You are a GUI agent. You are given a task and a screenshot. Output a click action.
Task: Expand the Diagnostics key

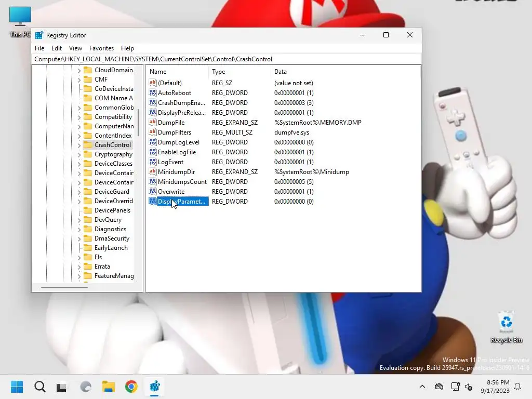click(79, 229)
